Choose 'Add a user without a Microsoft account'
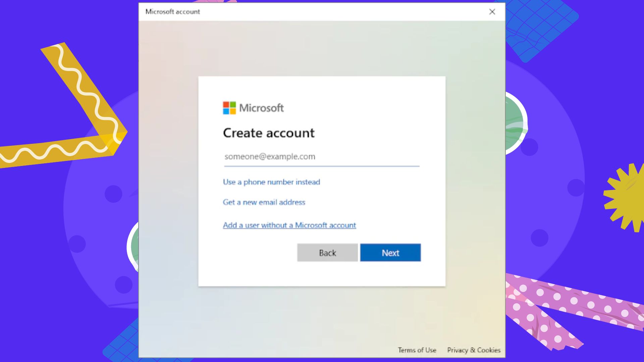Screen dimensions: 644x362 tap(289, 225)
